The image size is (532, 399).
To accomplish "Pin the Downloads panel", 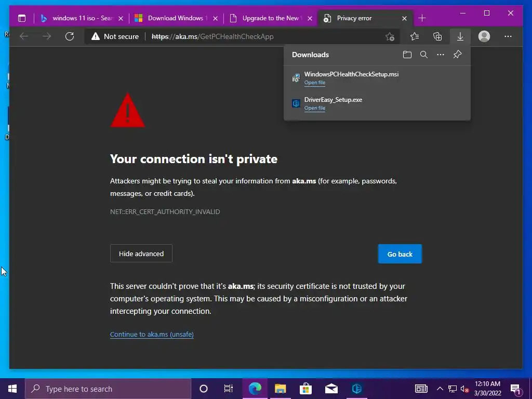I will [457, 54].
